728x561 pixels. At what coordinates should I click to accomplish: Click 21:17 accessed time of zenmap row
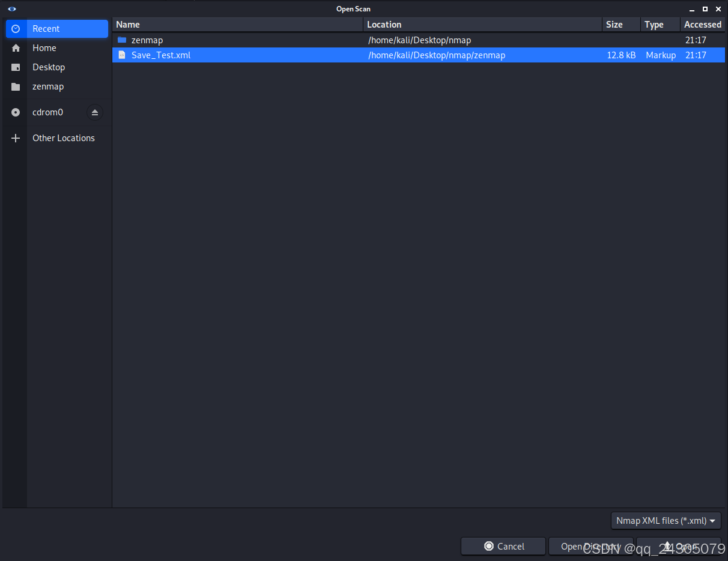click(x=696, y=40)
